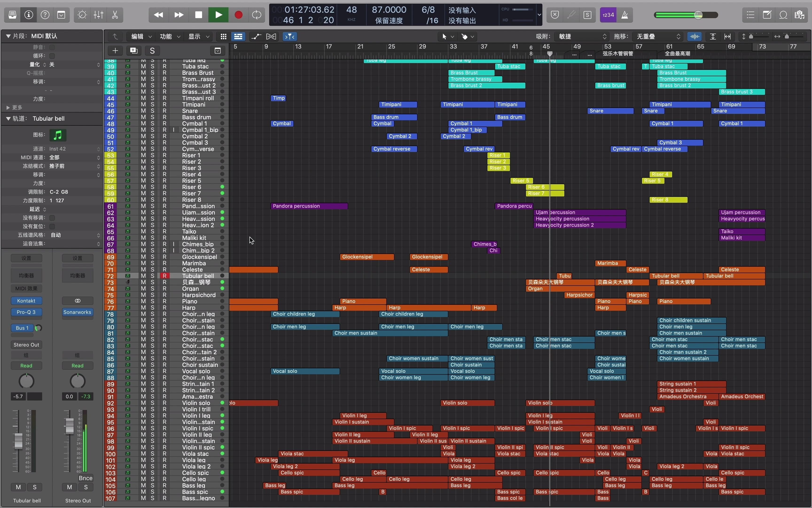Toggle global Solo S button in track header
Screen dimensions: 812x508
152,50
